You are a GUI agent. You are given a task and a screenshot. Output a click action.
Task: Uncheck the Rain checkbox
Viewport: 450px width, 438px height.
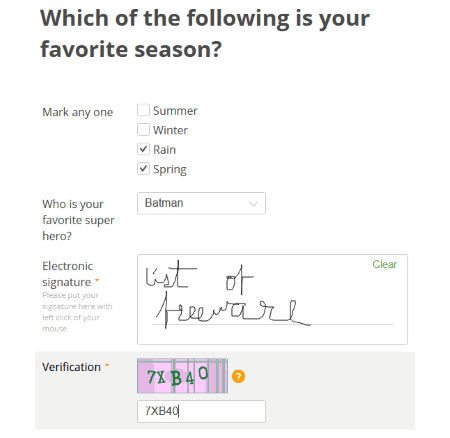(x=143, y=149)
